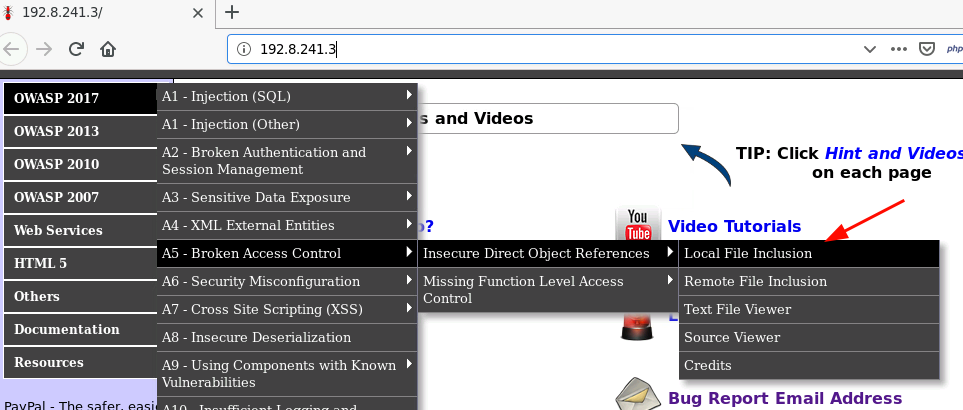Close the 192.8.241.3 tab

(x=198, y=13)
